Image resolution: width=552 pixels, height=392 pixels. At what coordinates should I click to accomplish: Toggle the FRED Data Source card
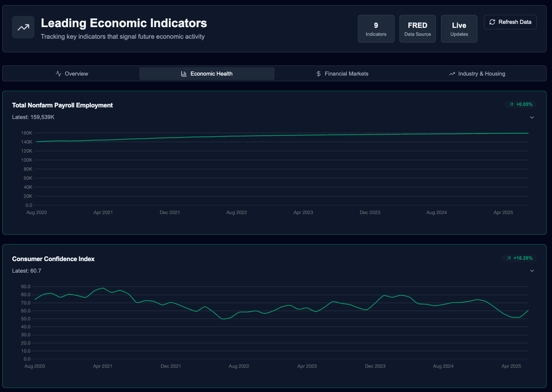pos(417,29)
